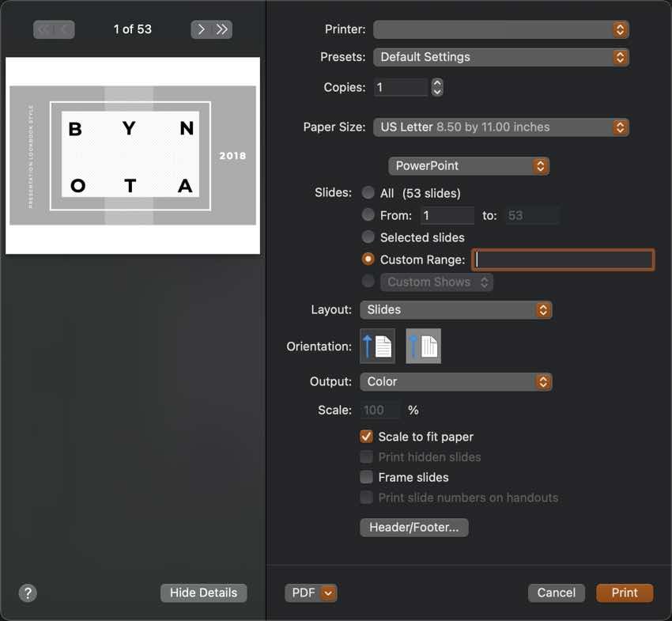Enable Frame slides checkbox
The width and height of the screenshot is (672, 621).
click(x=367, y=477)
